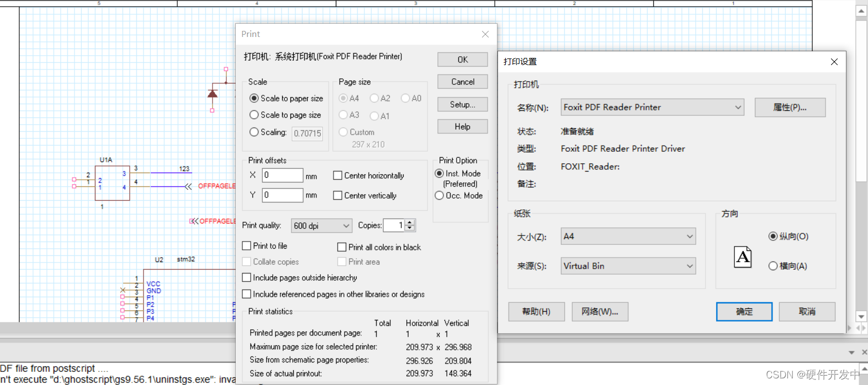Image resolution: width=868 pixels, height=385 pixels.
Task: Click scroll up arrow of schematic scrollbar
Action: click(861, 10)
